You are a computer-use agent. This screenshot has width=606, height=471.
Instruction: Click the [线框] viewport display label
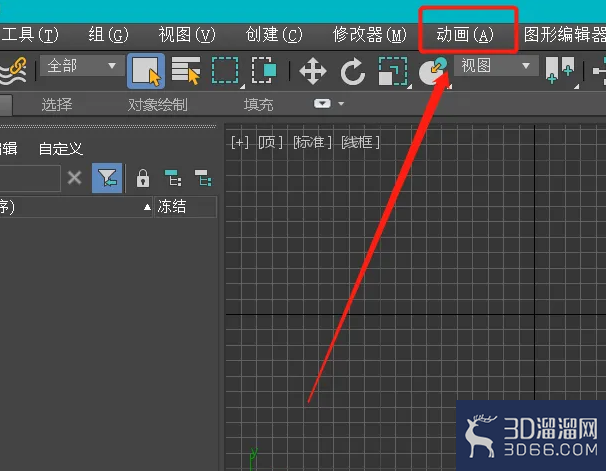(x=360, y=143)
